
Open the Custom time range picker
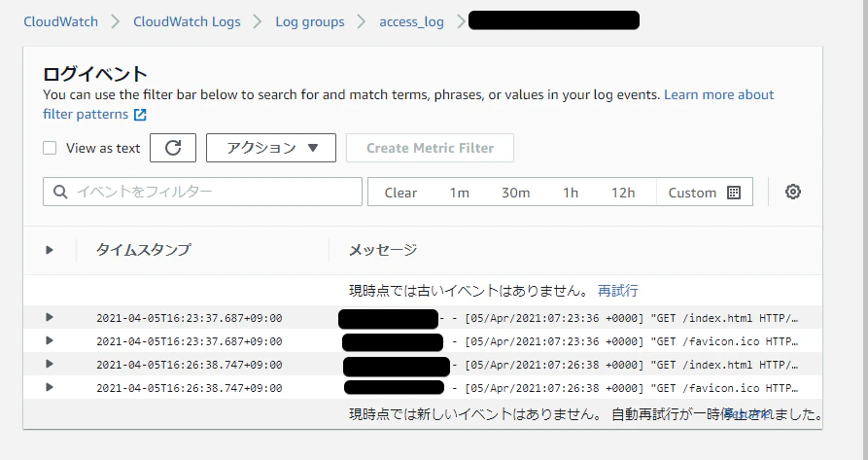(704, 193)
